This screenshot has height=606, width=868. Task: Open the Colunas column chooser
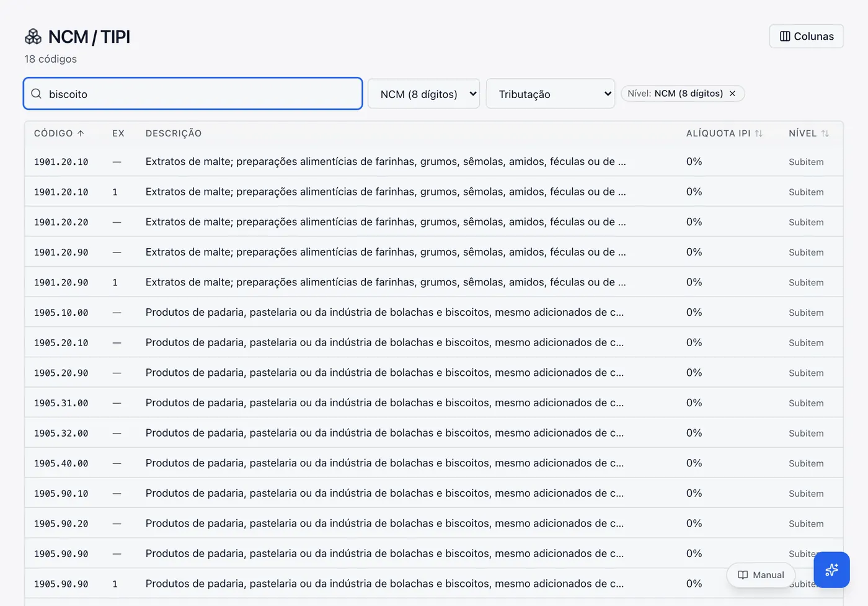806,36
